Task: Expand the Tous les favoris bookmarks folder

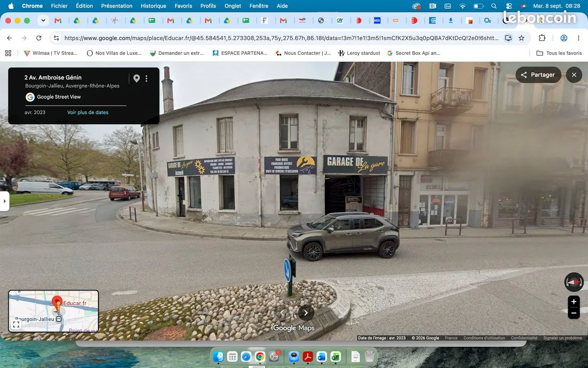Action: 559,53
